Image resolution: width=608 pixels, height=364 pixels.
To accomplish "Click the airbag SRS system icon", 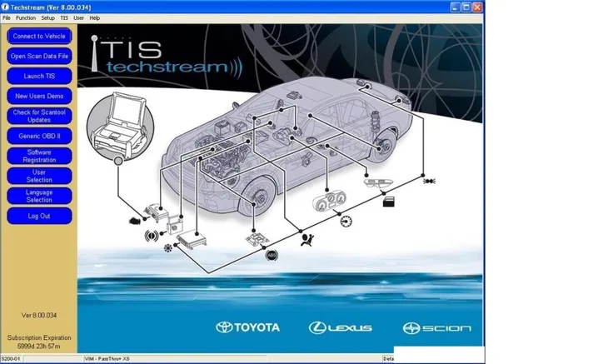I will (x=307, y=240).
